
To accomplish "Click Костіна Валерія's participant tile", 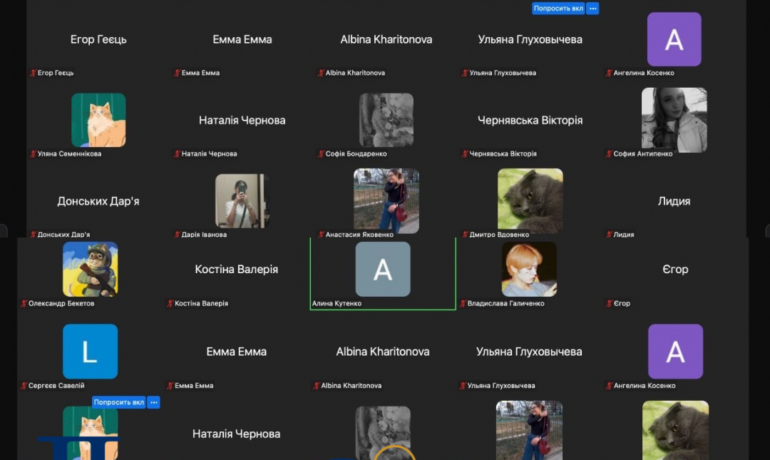I will (x=237, y=272).
